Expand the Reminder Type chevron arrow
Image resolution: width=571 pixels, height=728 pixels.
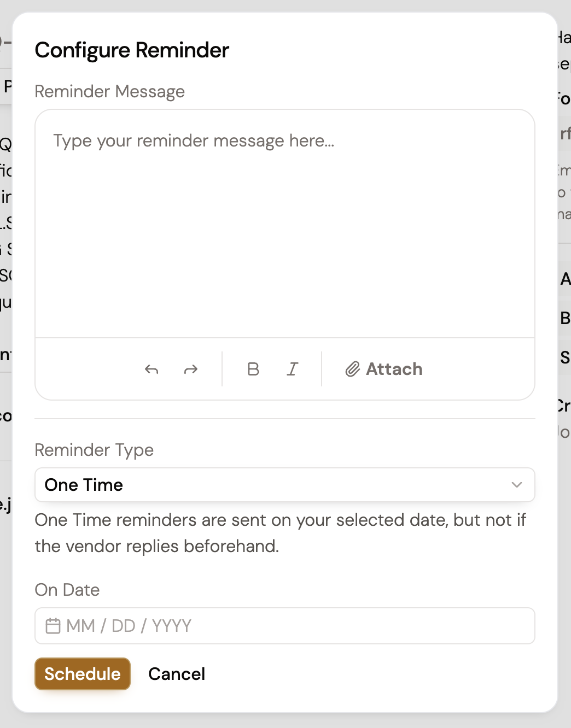pos(516,485)
